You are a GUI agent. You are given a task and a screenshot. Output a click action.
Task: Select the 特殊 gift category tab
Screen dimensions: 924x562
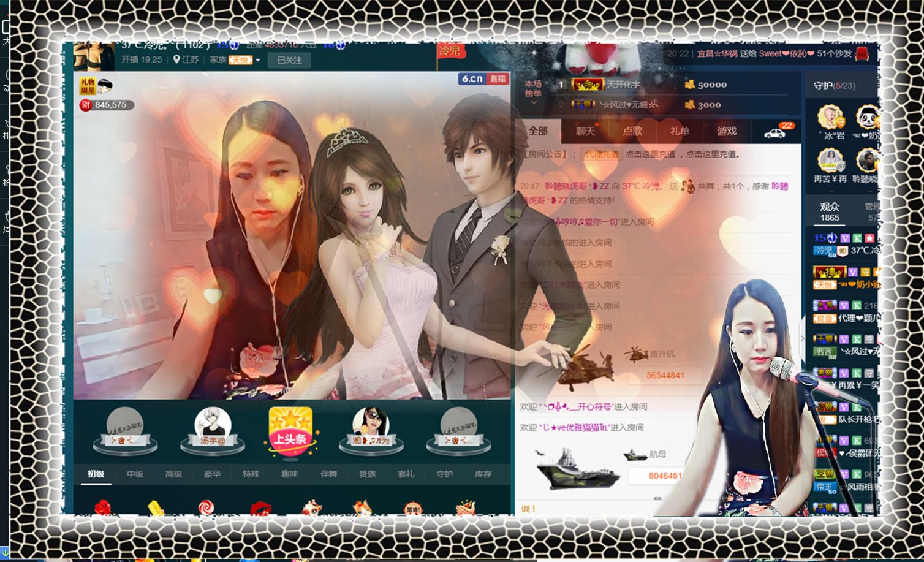click(251, 474)
